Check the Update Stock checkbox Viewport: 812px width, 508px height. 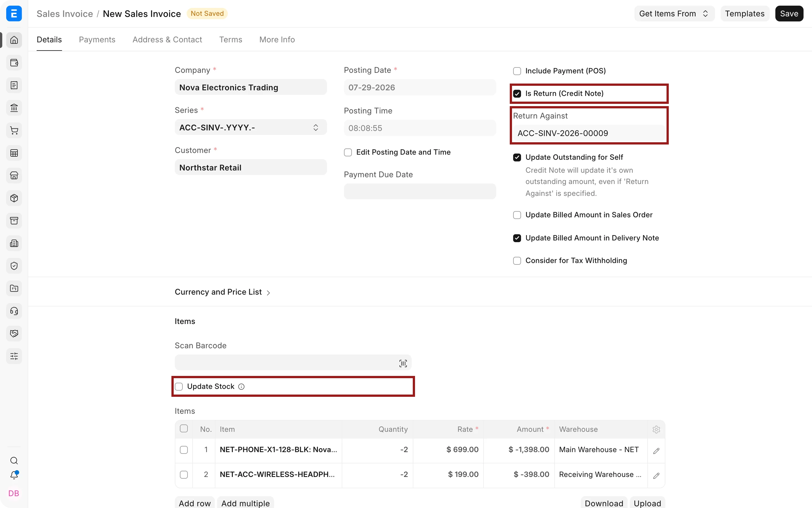tap(179, 387)
